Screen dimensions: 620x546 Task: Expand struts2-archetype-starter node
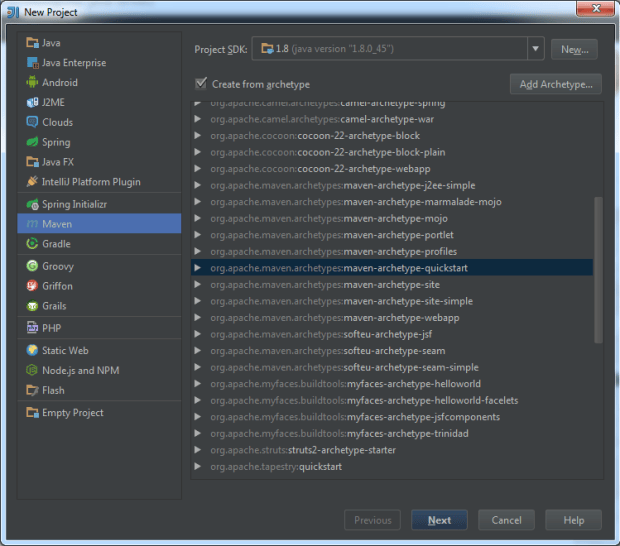coord(198,450)
